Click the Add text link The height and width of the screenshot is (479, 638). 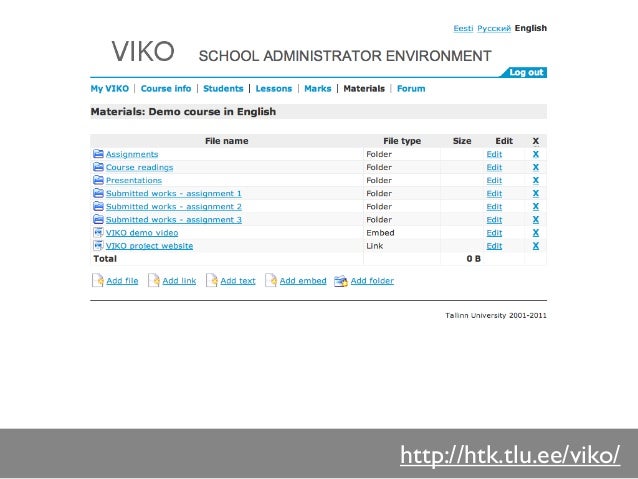pos(238,281)
